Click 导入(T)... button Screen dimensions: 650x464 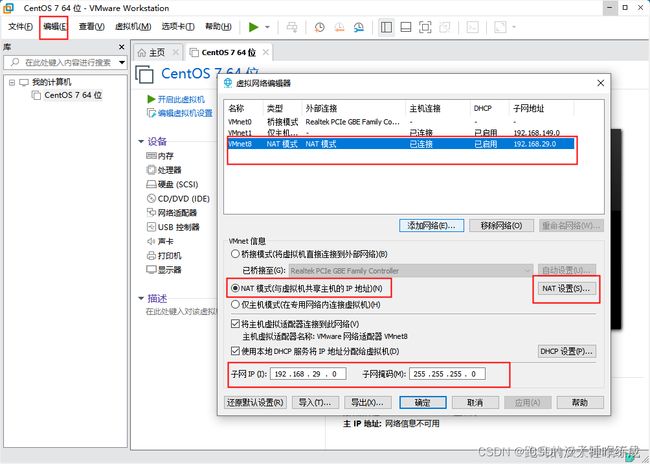tap(315, 402)
